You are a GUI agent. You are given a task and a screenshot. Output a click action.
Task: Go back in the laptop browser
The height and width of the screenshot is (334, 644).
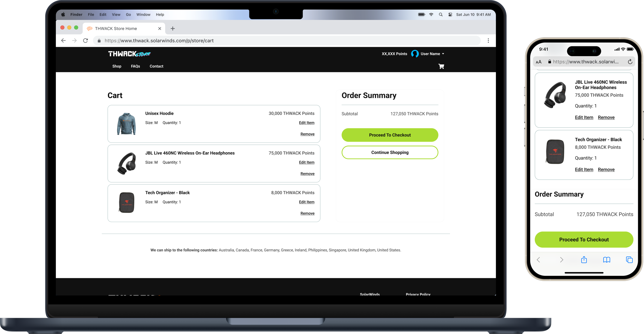click(63, 40)
